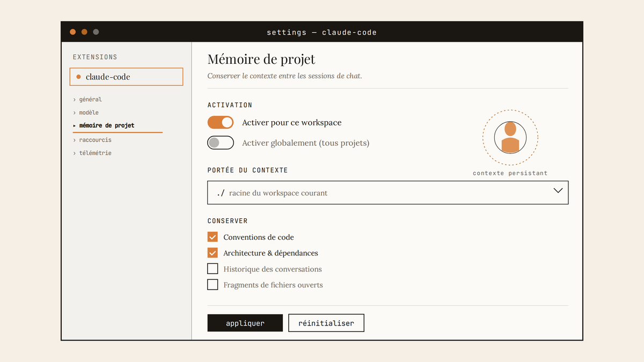Click the 'CONSERVER' section label
This screenshot has width=644, height=362.
(x=228, y=221)
